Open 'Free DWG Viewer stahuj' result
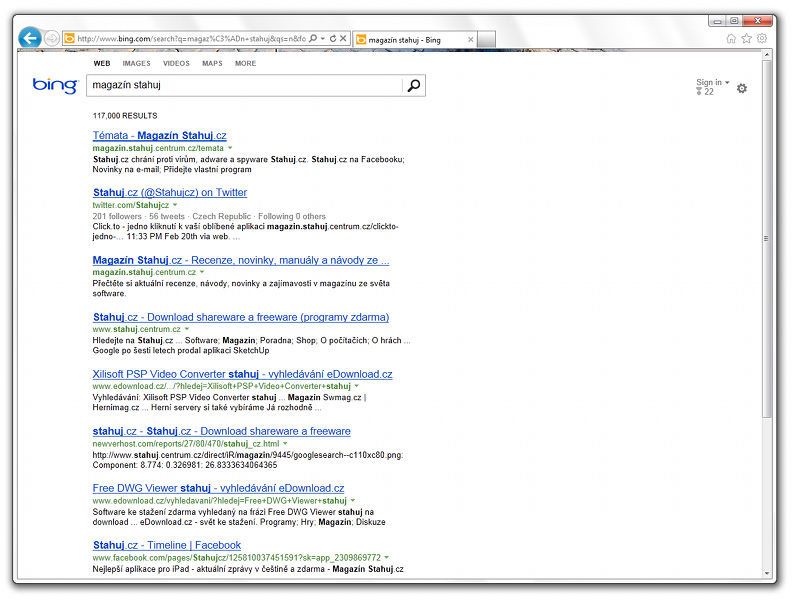792x600 pixels. [x=218, y=488]
